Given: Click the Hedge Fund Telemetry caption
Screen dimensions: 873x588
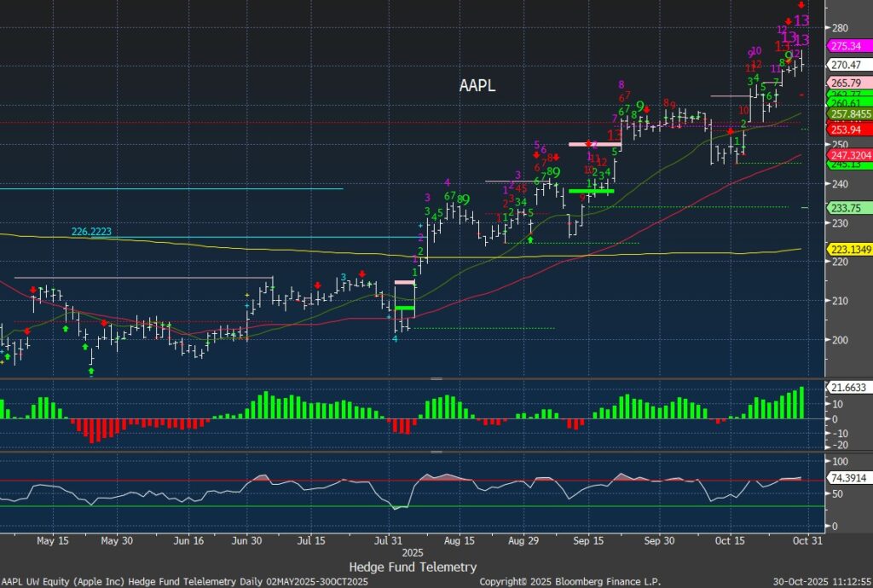Looking at the screenshot, I should coord(413,567).
